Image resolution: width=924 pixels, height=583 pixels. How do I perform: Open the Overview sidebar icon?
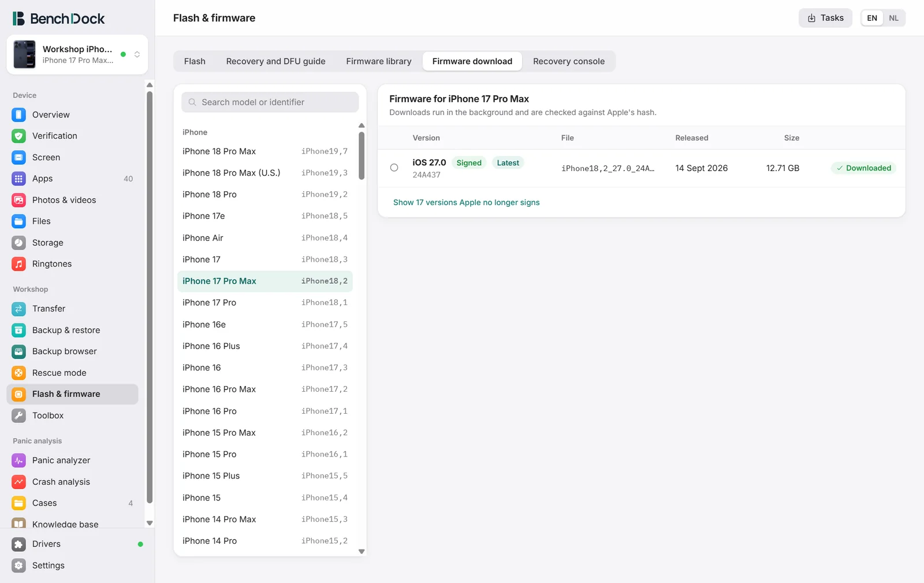coord(19,114)
